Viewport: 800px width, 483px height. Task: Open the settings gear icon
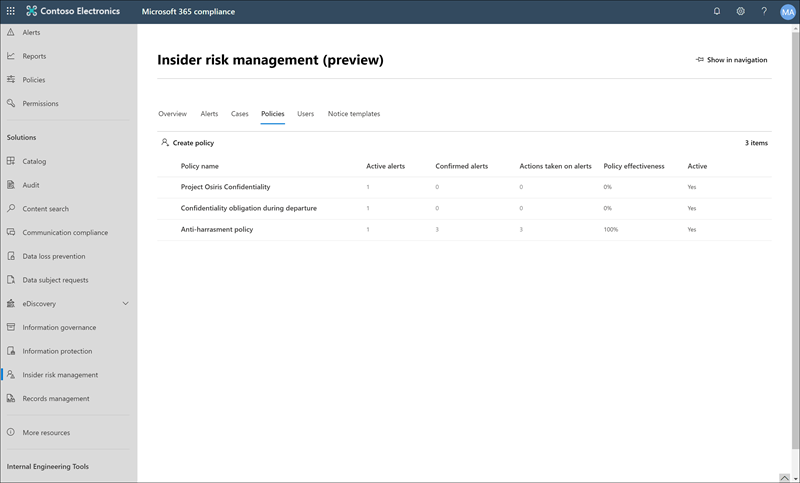tap(740, 11)
